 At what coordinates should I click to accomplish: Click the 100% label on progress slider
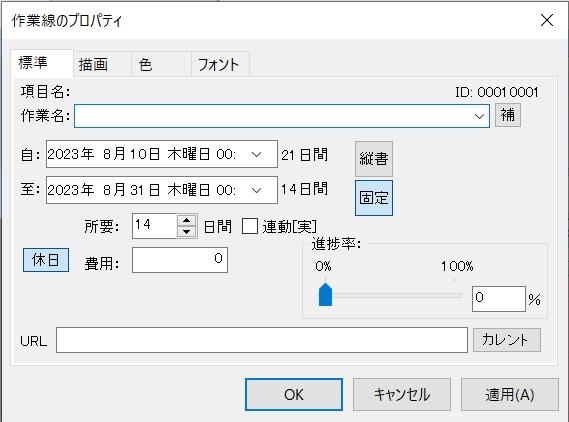(x=457, y=266)
